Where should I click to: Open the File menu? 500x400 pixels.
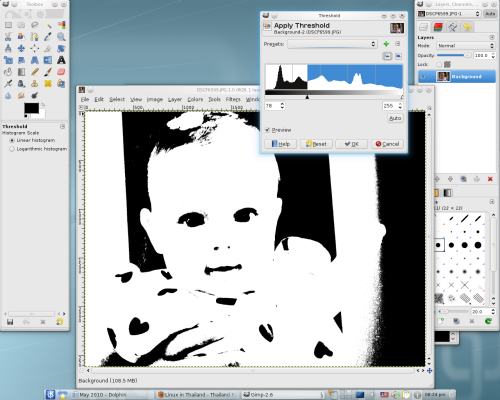click(x=85, y=99)
